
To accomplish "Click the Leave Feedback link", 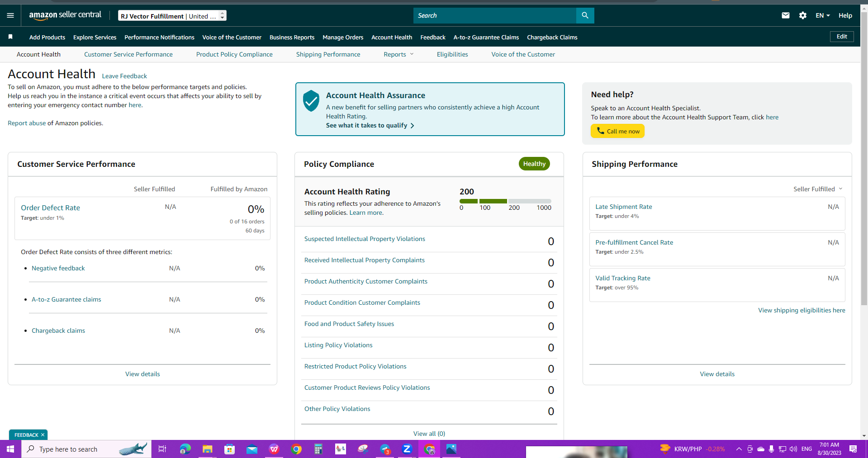I will (x=124, y=76).
